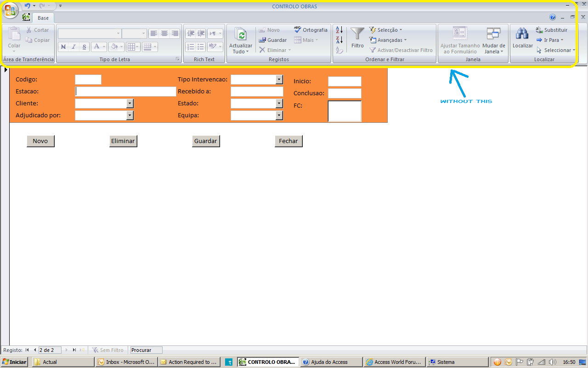
Task: Expand the Tipo Intervencao combo arrow
Action: coord(279,80)
